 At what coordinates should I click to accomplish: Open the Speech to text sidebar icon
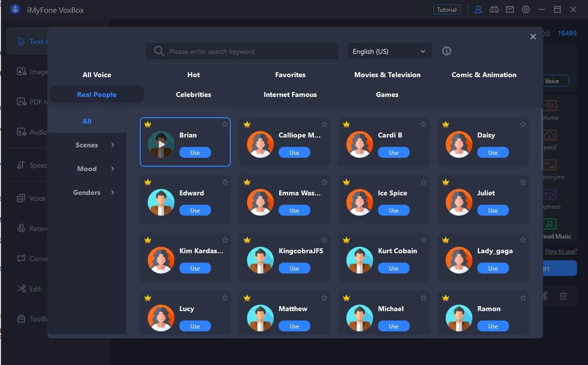pyautogui.click(x=21, y=165)
